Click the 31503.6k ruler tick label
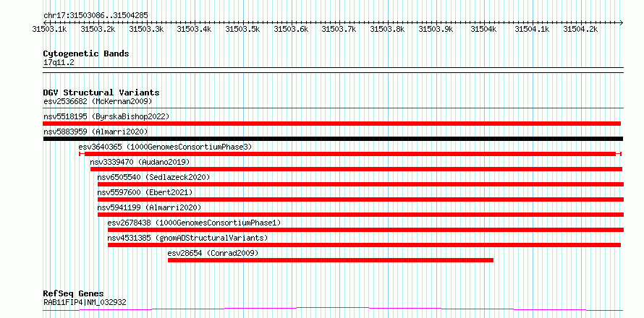The height and width of the screenshot is (318, 644). (291, 29)
